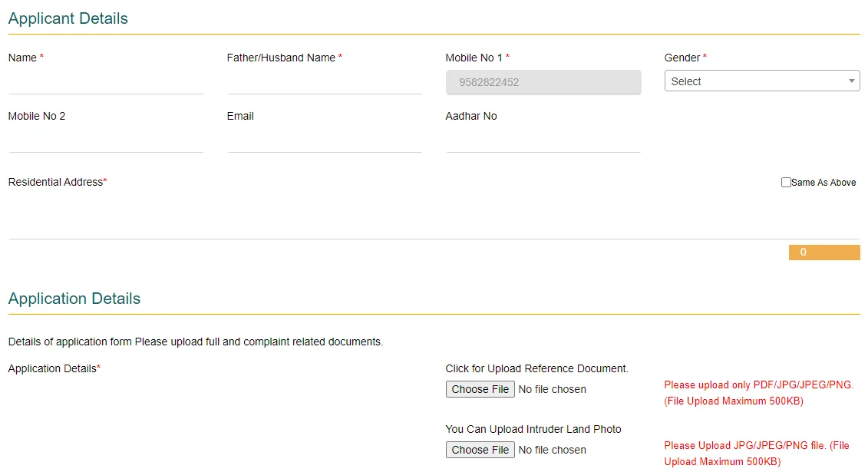Click the orange character counter showing 0
This screenshot has width=868, height=472.
pyautogui.click(x=824, y=252)
